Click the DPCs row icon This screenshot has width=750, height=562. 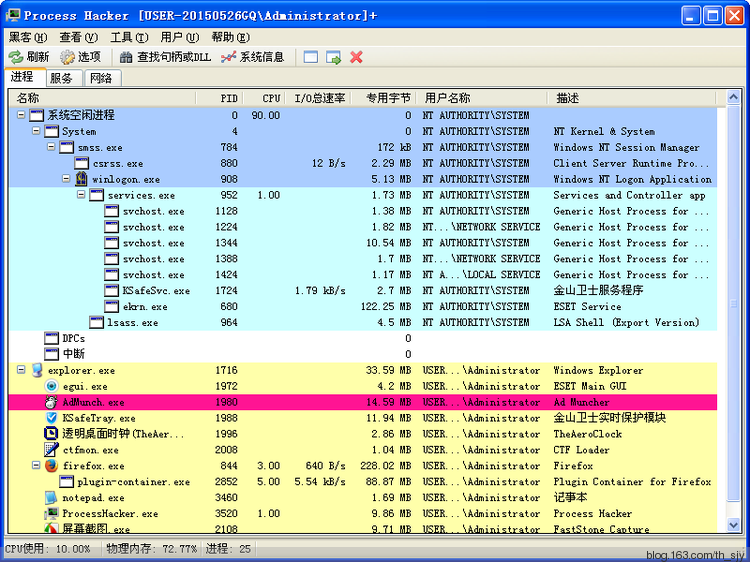tap(51, 338)
